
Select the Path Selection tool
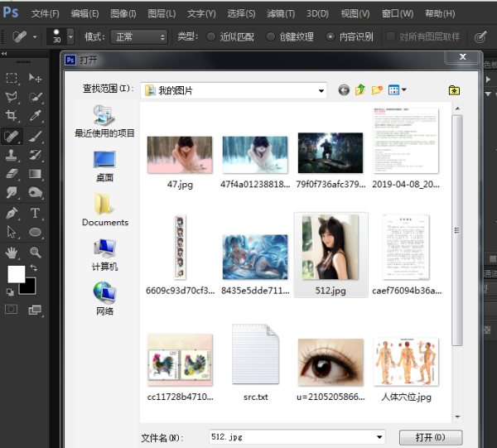point(12,232)
